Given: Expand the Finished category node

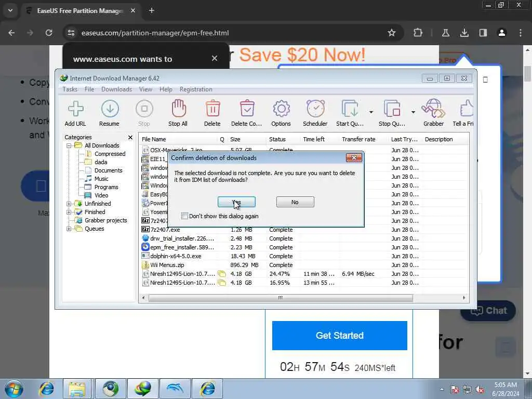Looking at the screenshot, I should [69, 212].
